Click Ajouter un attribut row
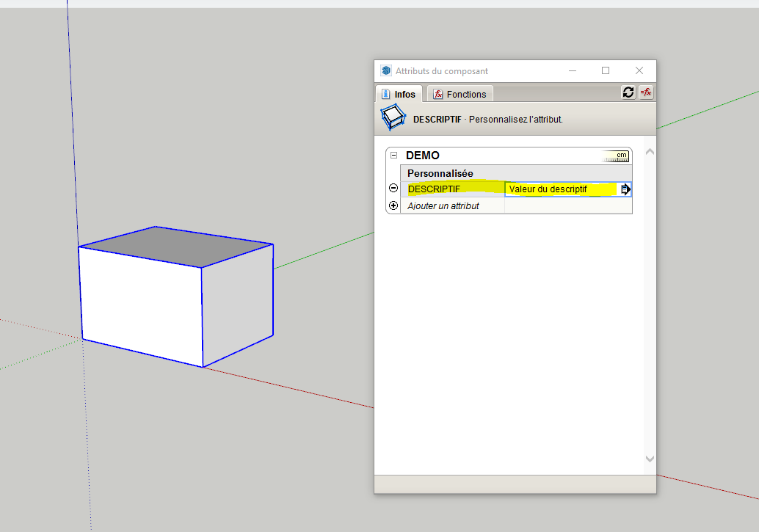The image size is (759, 532). pyautogui.click(x=516, y=205)
